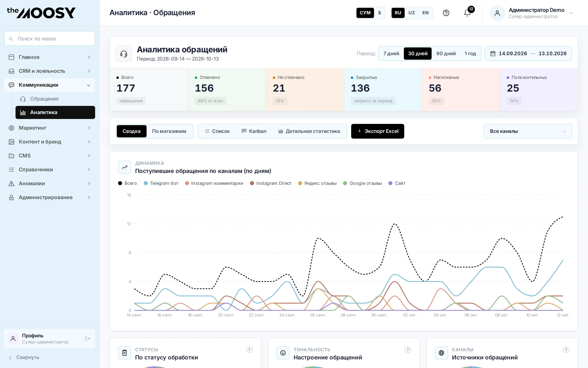Open the help question mark icon in header
The height and width of the screenshot is (368, 588).
446,13
